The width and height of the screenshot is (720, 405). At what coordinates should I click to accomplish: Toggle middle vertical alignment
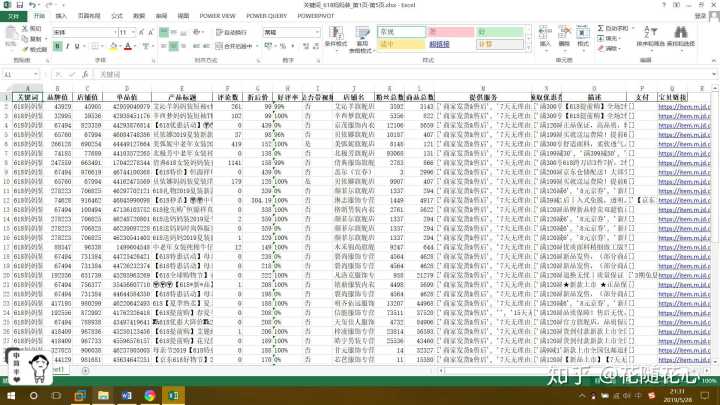pyautogui.click(x=174, y=32)
